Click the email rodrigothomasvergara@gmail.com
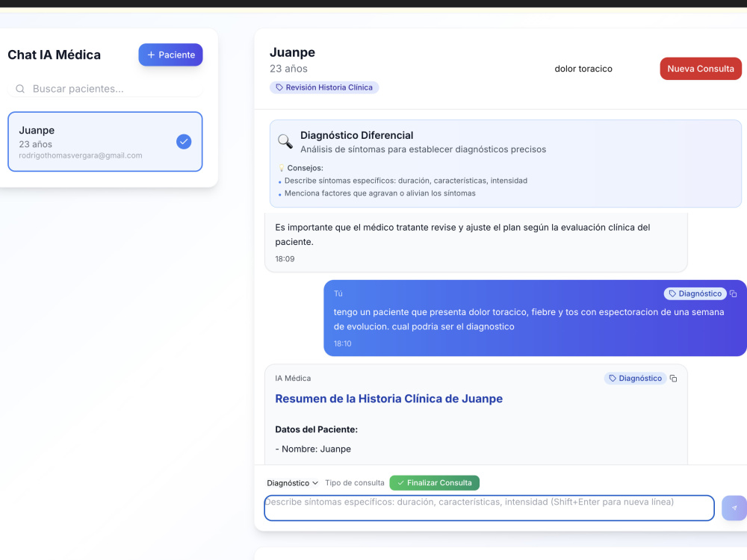Image resolution: width=747 pixels, height=560 pixels. click(81, 155)
